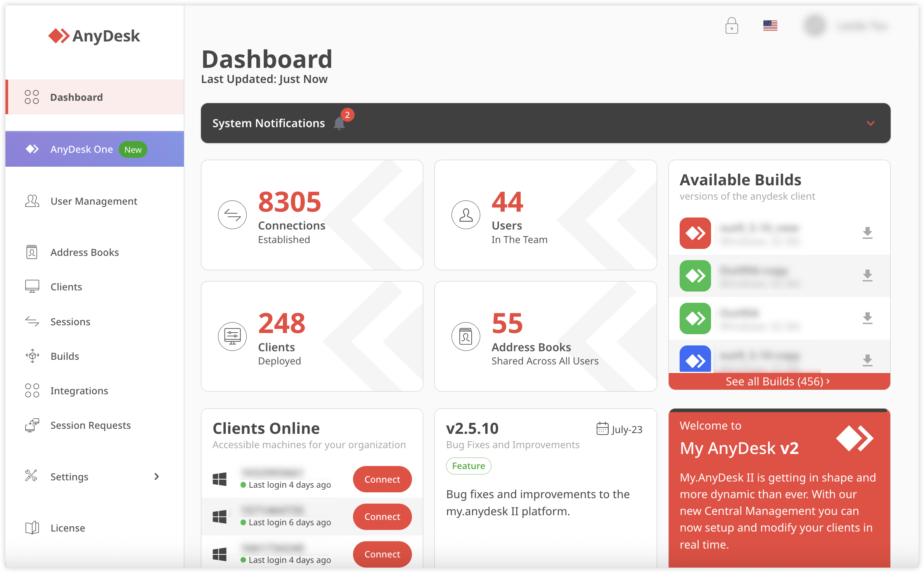Open the Builds section
Screen dimensions: 924x573
pos(64,356)
